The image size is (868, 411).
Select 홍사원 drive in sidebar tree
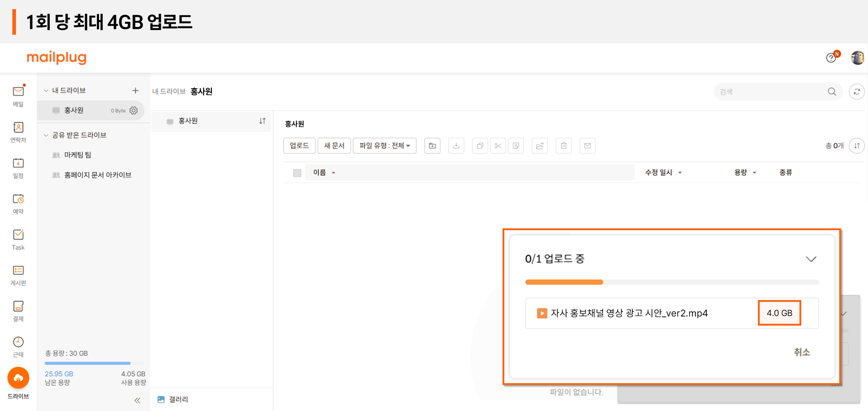click(90, 110)
